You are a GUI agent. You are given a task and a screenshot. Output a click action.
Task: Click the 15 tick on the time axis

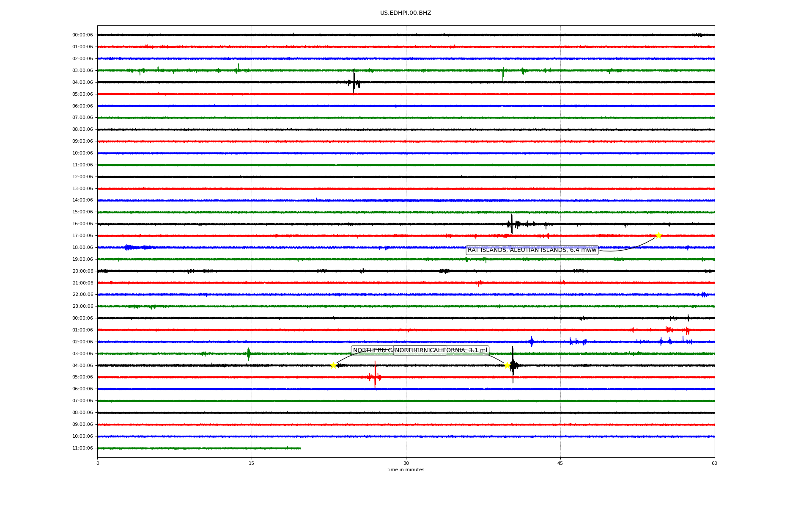tap(252, 463)
